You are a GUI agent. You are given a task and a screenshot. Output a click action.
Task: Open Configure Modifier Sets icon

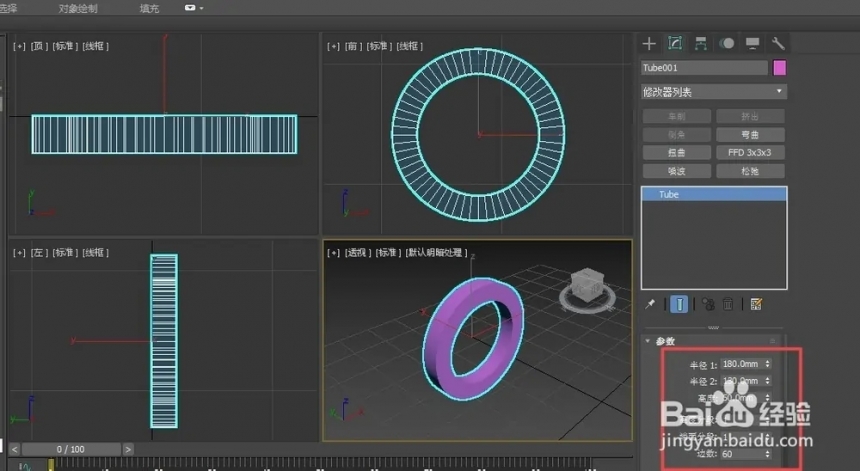[x=756, y=304]
